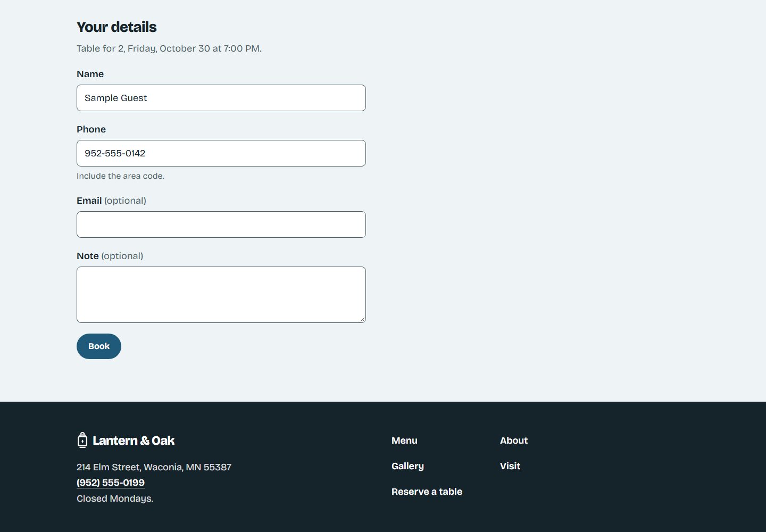The image size is (766, 532).
Task: Open Reserve a table footer link
Action: tap(427, 492)
